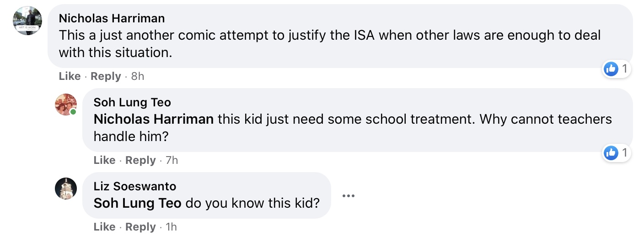This screenshot has height=236, width=644.
Task: Open the 1h timestamp link
Action: pyautogui.click(x=171, y=227)
